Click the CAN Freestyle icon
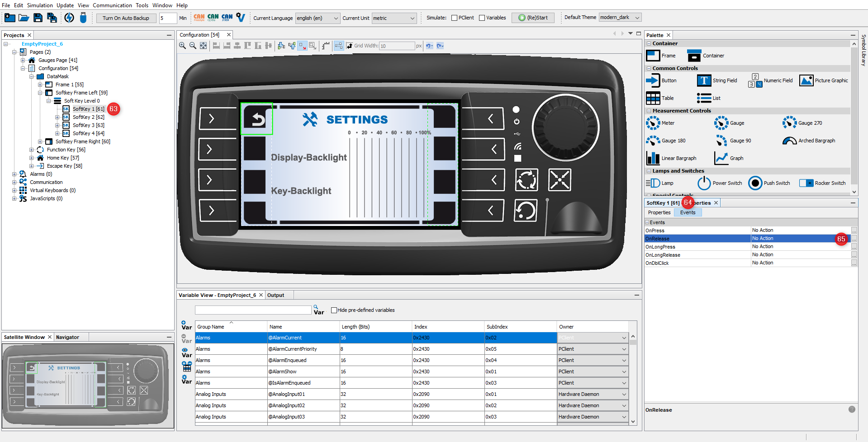The width and height of the screenshot is (868, 442). coord(199,18)
